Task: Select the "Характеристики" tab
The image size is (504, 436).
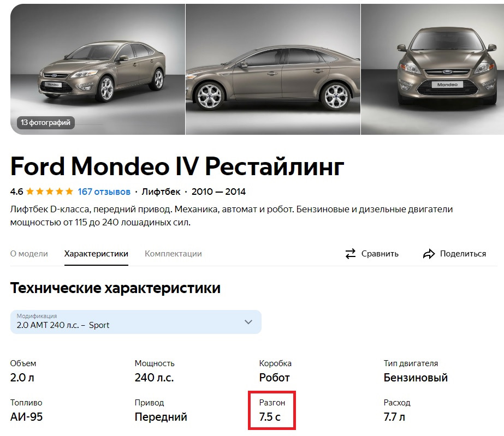Action: coord(96,254)
